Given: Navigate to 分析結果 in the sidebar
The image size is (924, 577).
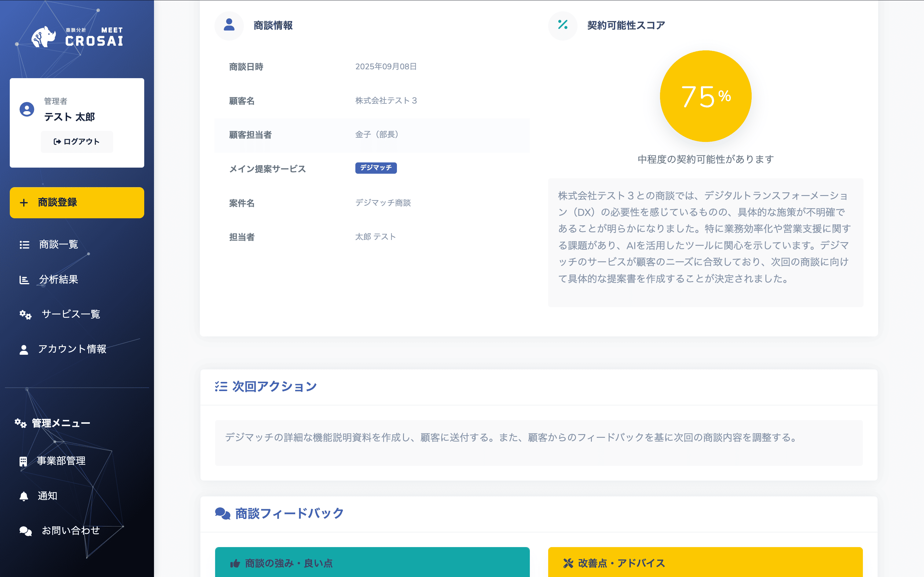Looking at the screenshot, I should click(x=58, y=279).
